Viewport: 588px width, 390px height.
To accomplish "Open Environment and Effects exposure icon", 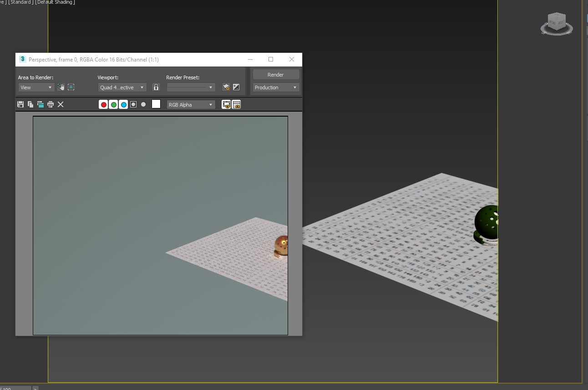I will tap(236, 87).
